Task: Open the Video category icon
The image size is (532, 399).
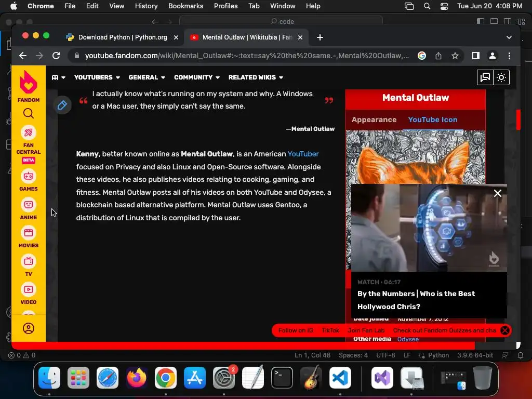Action: [x=29, y=289]
